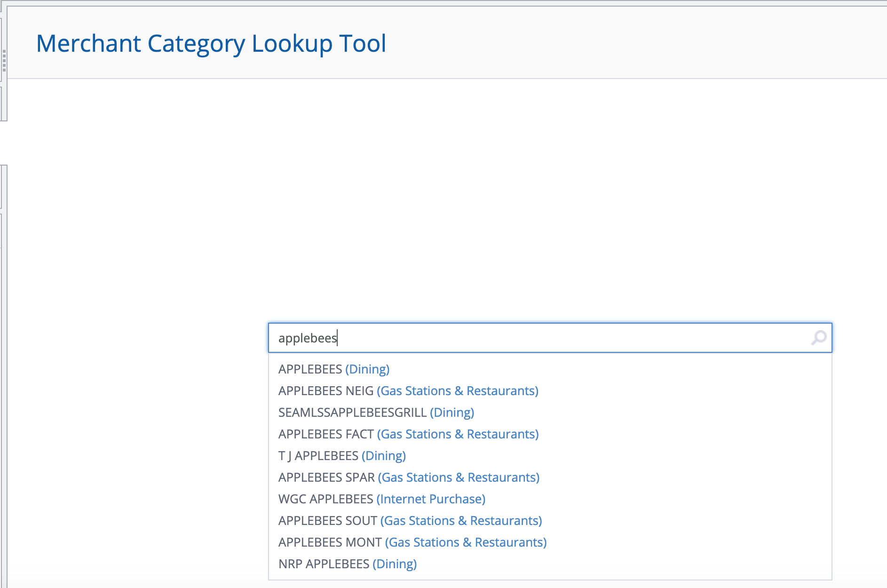
Task: Click the Merchant Category Lookup Tool heading
Action: pos(211,43)
